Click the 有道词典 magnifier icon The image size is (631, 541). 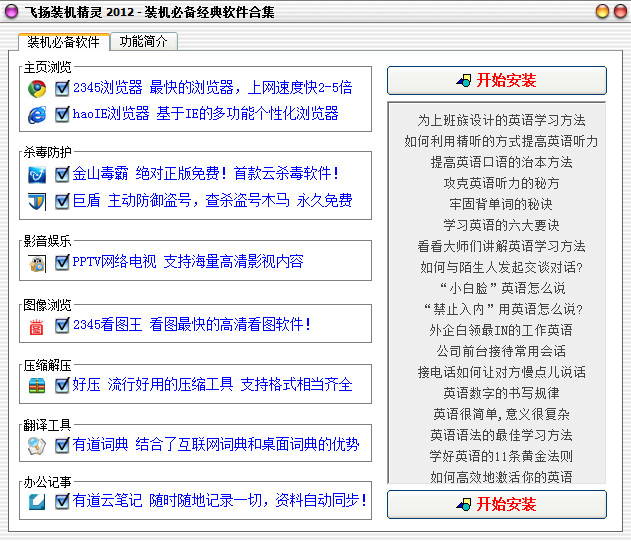click(37, 446)
